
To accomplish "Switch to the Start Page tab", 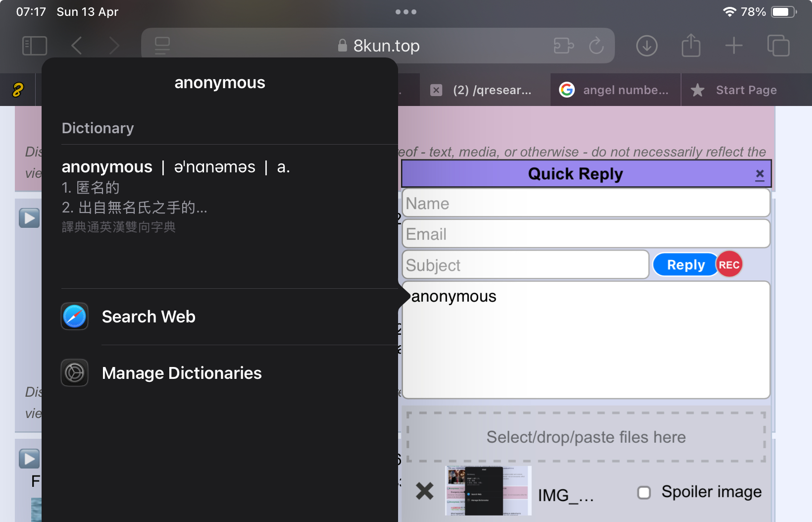I will point(746,90).
